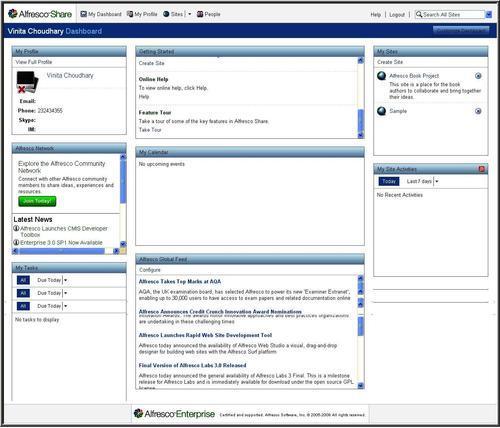Click the Vinita Choudhary name in My Profile
Image resolution: width=500 pixels, height=428 pixels.
coord(70,75)
